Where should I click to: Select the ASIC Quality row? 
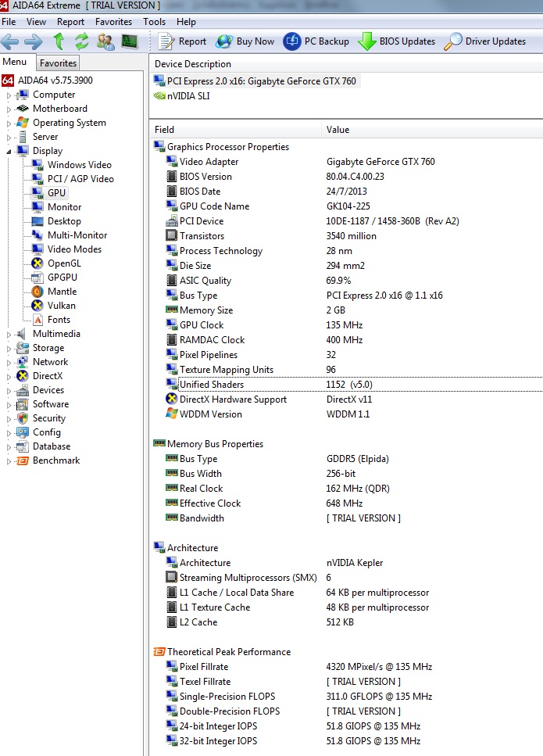coord(354,281)
